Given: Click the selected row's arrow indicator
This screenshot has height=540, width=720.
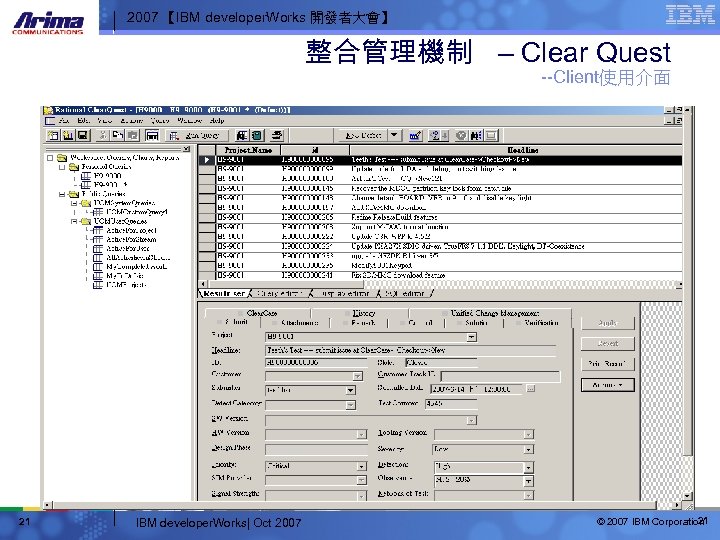Looking at the screenshot, I should point(207,159).
